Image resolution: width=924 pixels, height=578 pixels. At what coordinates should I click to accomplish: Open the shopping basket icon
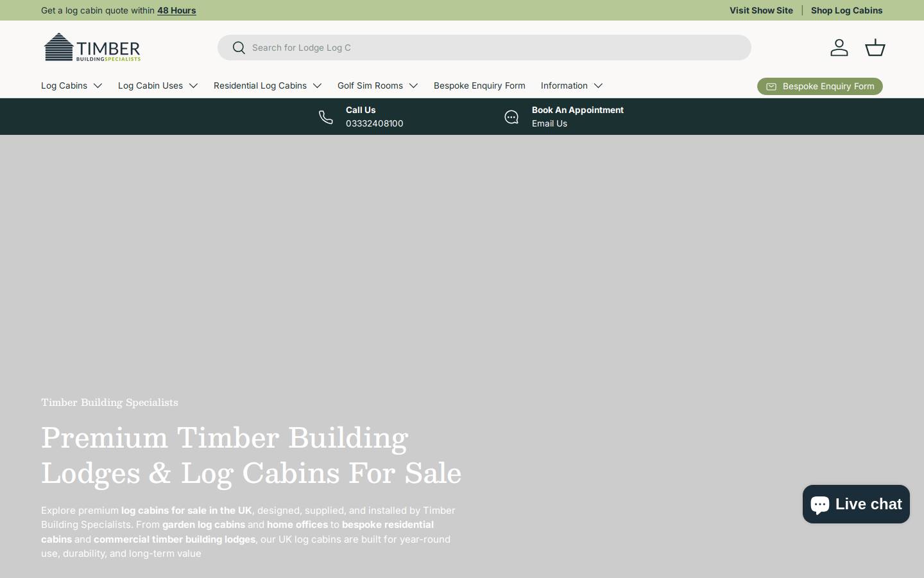[x=875, y=48]
